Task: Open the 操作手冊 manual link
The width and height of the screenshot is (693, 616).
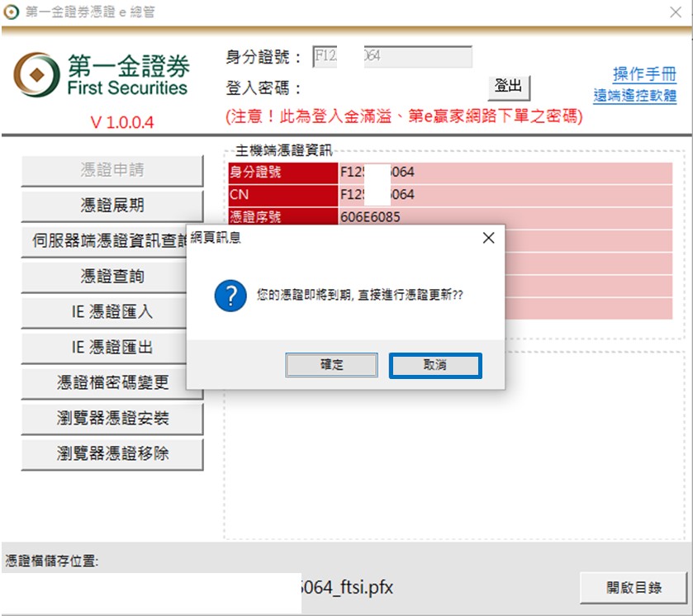Action: click(644, 74)
